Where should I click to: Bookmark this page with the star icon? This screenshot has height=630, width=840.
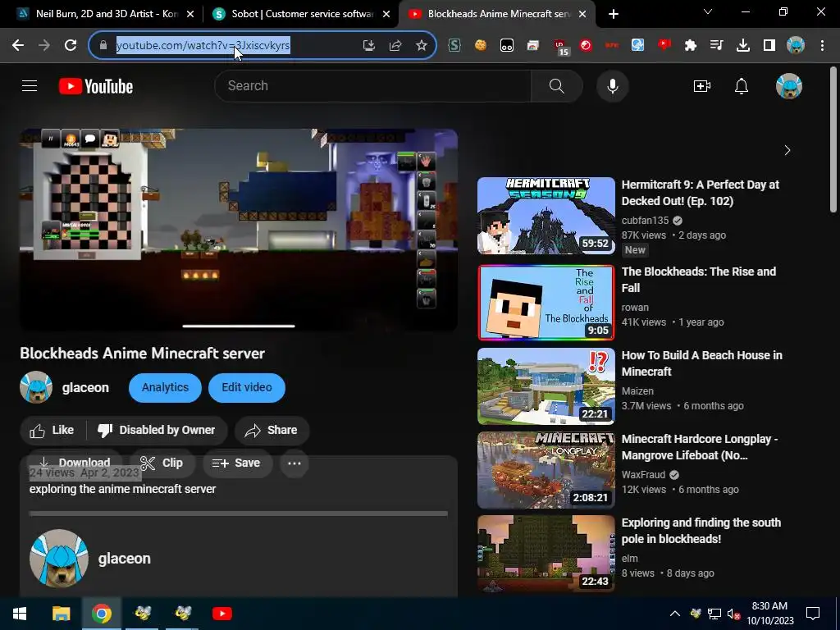tap(422, 46)
